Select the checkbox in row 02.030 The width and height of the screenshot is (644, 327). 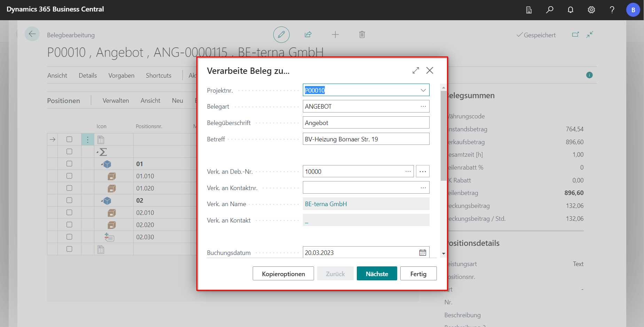69,237
